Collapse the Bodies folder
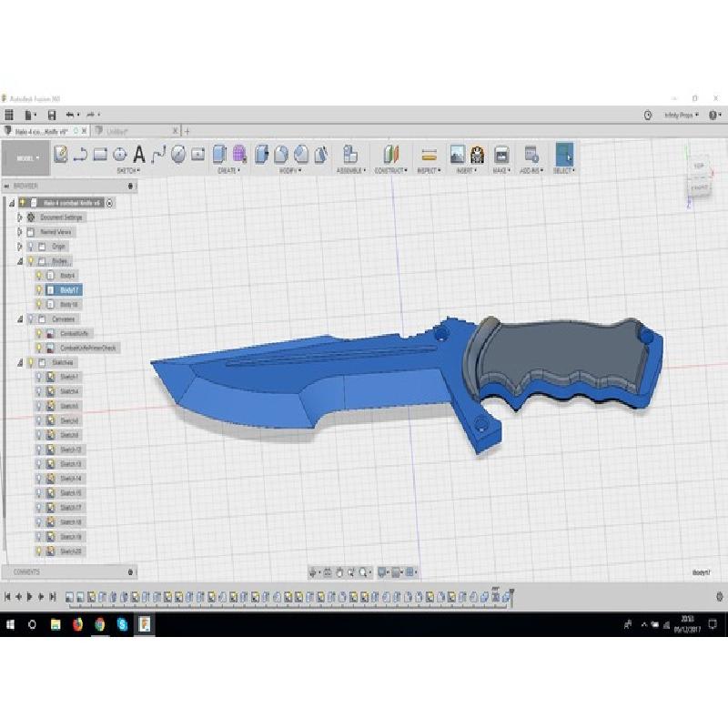This screenshot has width=728, height=728. 20,261
